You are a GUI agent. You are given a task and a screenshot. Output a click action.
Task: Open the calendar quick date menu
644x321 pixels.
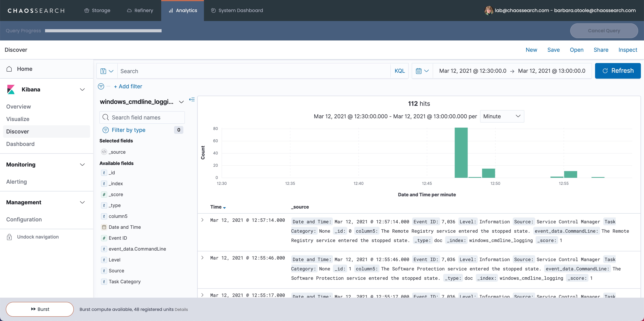pos(422,71)
